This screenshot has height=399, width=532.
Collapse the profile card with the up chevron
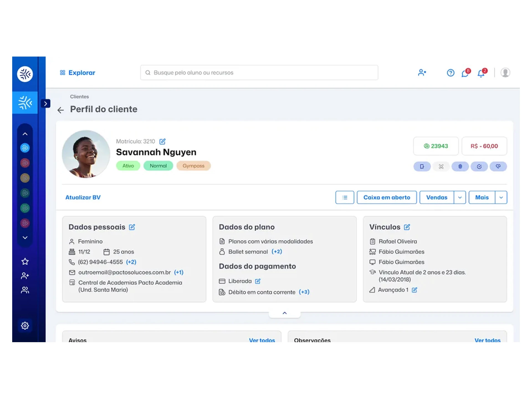click(x=285, y=313)
